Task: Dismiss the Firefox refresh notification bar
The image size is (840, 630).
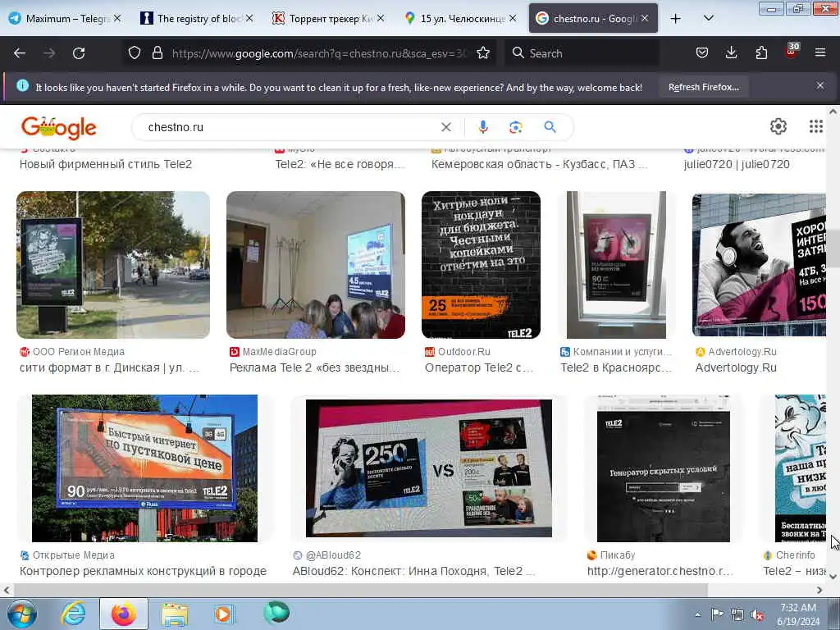Action: (820, 85)
